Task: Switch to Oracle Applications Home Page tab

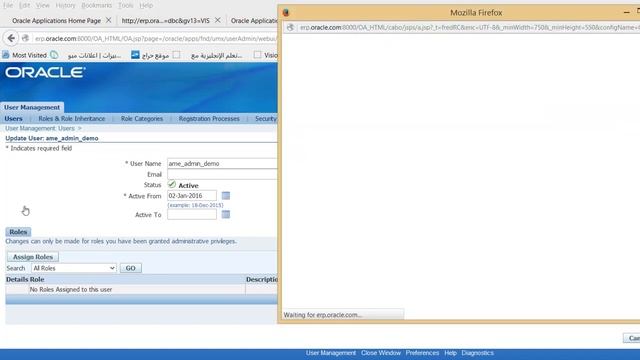Action: point(56,20)
